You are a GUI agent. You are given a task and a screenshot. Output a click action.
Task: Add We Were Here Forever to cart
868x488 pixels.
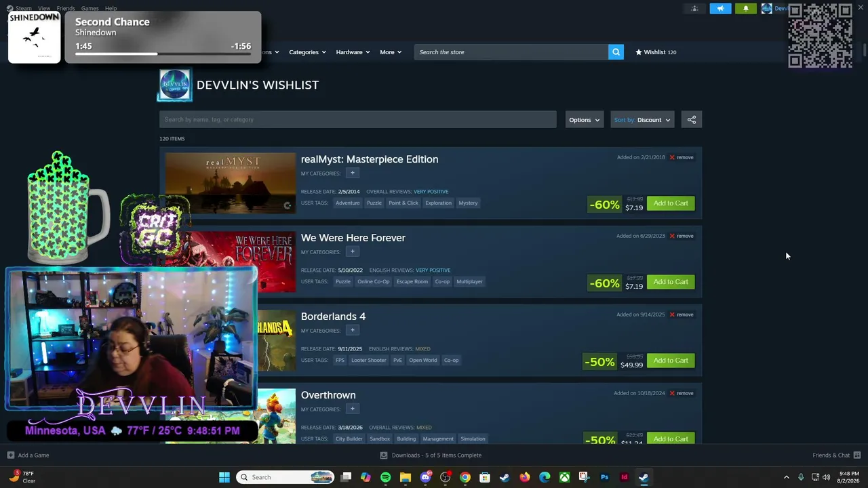pos(671,282)
